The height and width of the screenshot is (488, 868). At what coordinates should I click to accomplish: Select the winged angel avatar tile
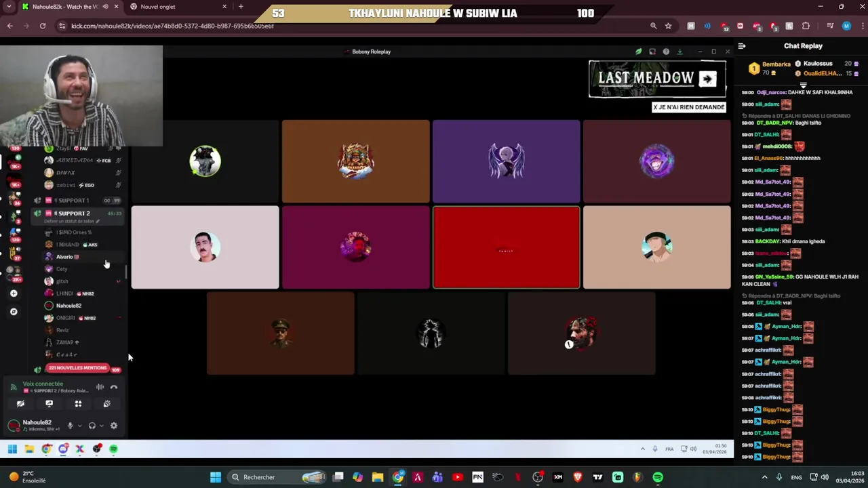[507, 161]
